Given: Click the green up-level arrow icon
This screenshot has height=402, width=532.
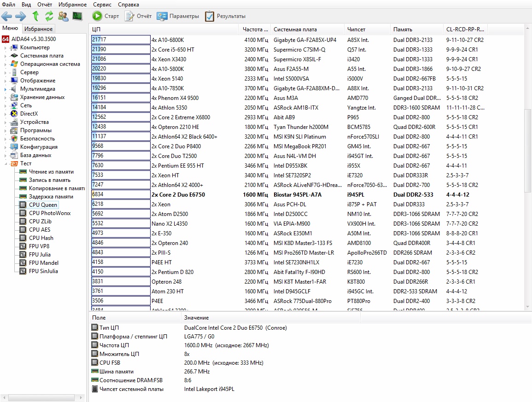Looking at the screenshot, I should pyautogui.click(x=35, y=17).
